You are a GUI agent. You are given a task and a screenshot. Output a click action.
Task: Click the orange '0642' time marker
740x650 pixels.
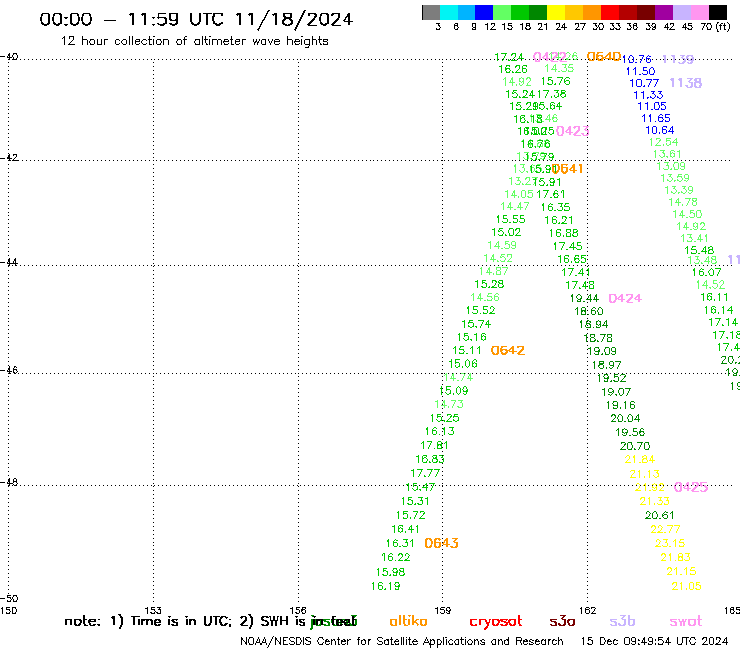508,350
